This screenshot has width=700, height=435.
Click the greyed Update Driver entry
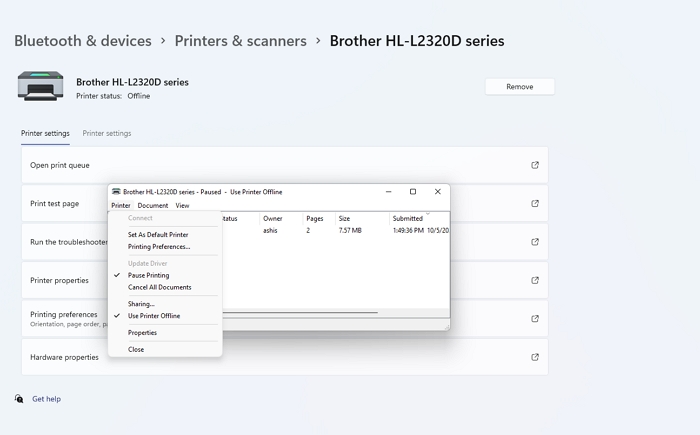pyautogui.click(x=147, y=264)
